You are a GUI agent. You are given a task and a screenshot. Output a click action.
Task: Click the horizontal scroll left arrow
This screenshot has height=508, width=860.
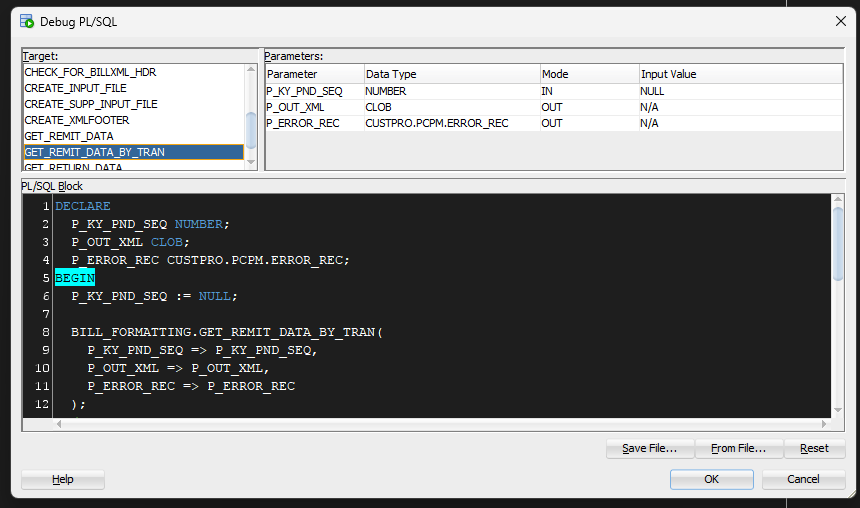click(59, 424)
